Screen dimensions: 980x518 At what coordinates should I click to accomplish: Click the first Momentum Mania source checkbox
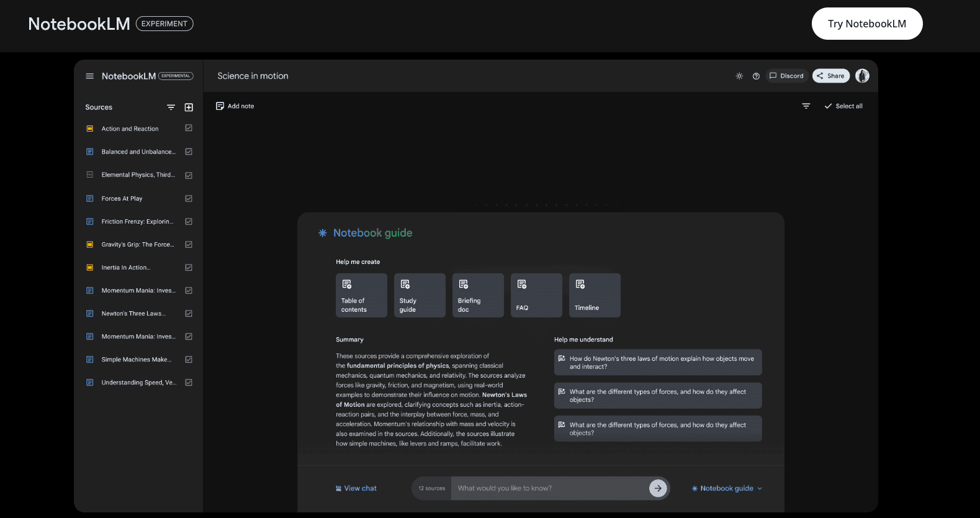(189, 290)
